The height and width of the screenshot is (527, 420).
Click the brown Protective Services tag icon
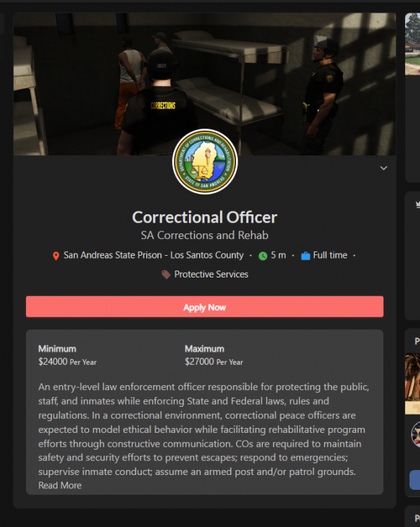[166, 275]
